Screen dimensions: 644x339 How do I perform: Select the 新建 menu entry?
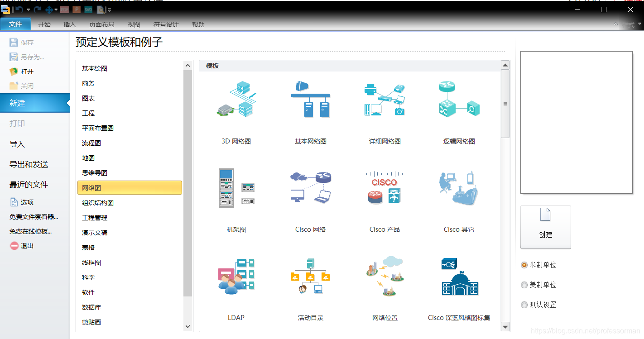[x=35, y=103]
